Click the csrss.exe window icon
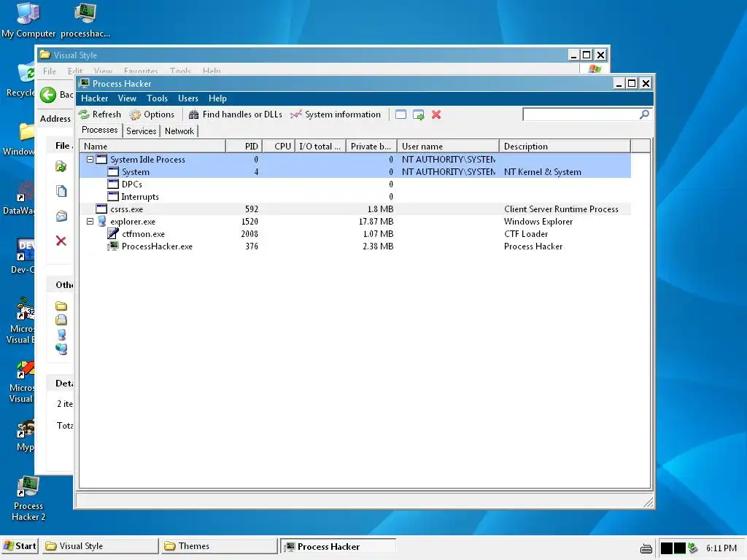The image size is (747, 560). (101, 209)
